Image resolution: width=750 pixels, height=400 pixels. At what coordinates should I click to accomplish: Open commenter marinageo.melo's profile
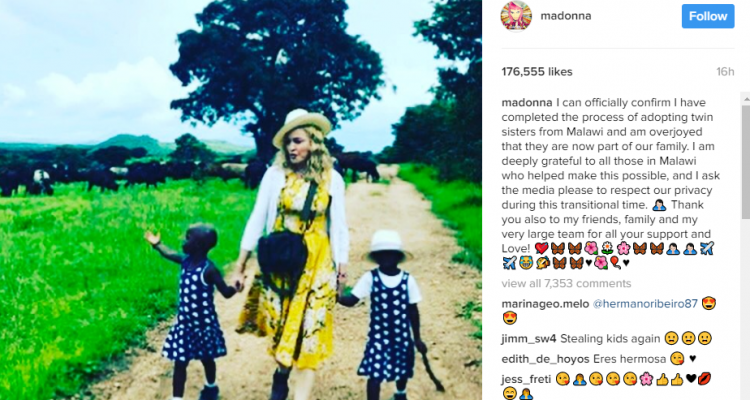[x=545, y=304]
